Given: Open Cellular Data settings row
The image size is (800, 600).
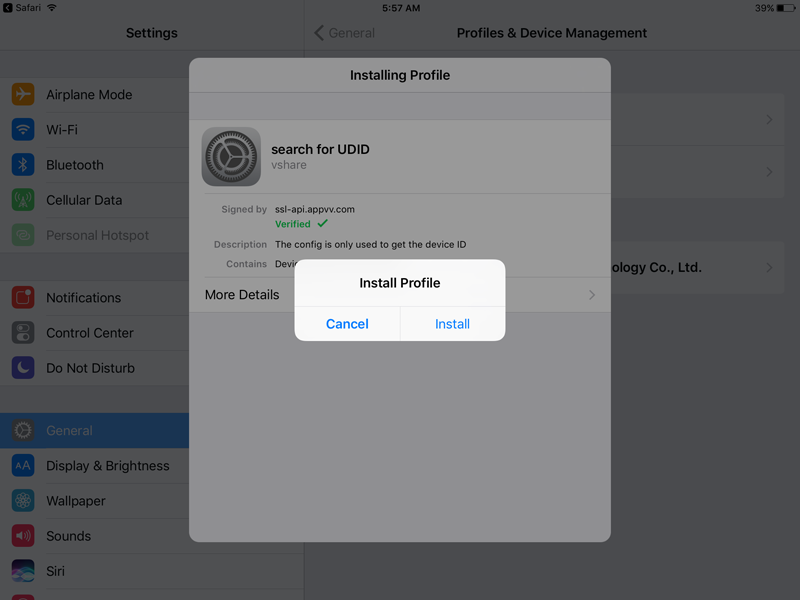Looking at the screenshot, I should [x=94, y=200].
